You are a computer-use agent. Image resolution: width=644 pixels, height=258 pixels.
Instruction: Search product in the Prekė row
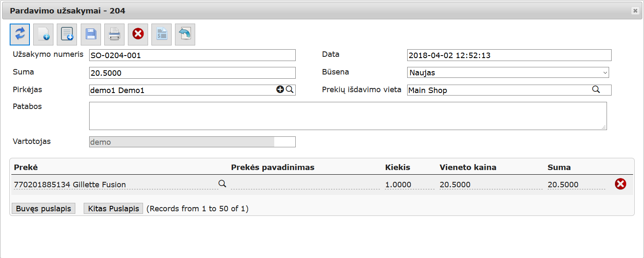222,183
